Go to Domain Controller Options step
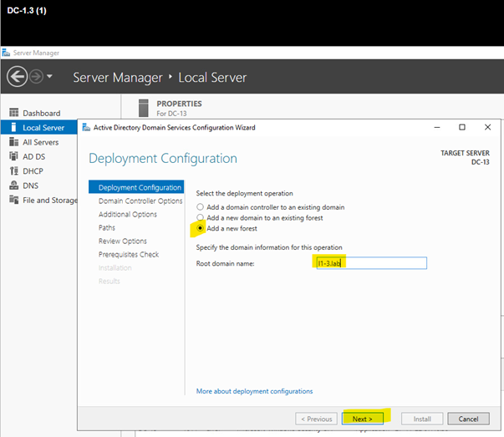The width and height of the screenshot is (504, 437). pos(140,201)
